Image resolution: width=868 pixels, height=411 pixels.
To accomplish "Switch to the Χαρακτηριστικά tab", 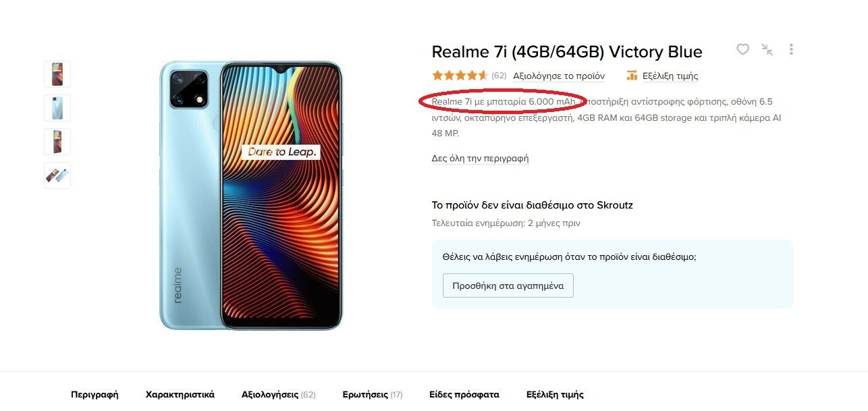I will point(180,395).
